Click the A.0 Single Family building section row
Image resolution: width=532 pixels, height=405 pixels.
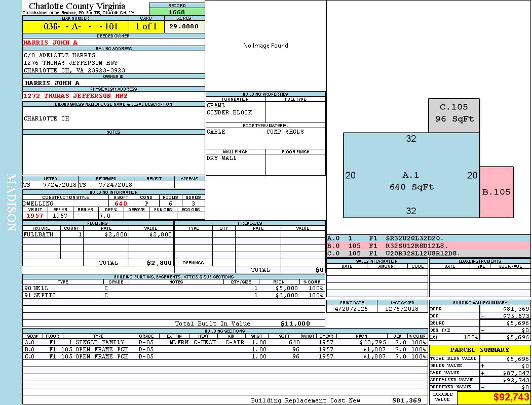[x=224, y=342]
